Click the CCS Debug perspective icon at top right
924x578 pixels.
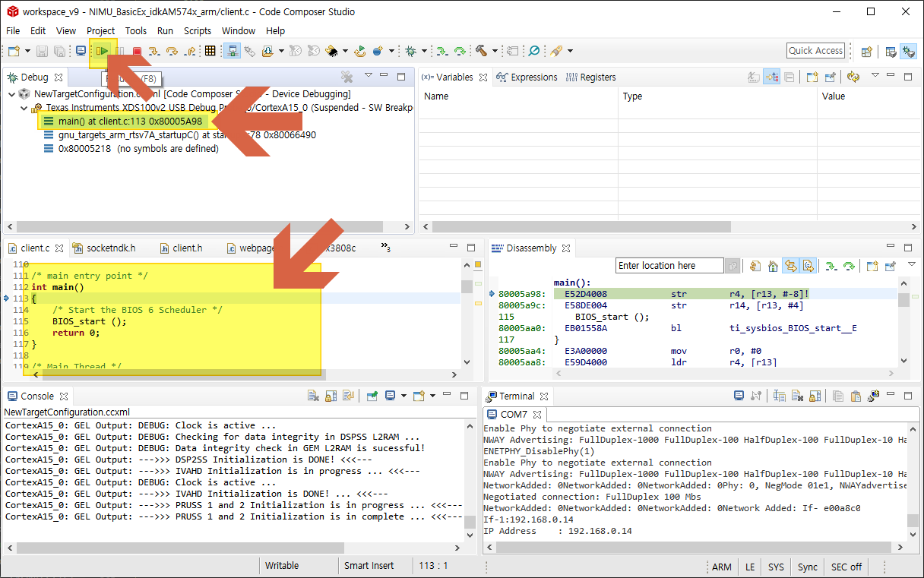908,51
